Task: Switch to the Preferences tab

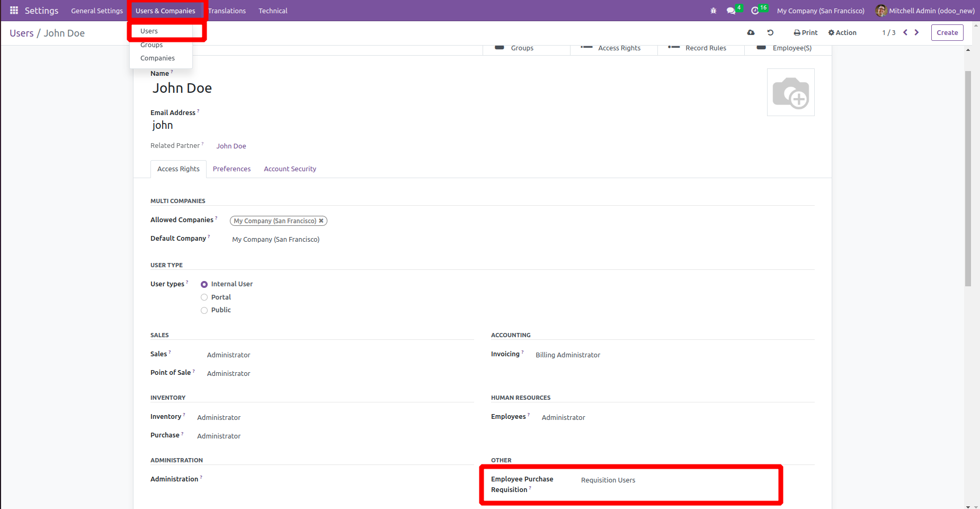Action: [231, 169]
